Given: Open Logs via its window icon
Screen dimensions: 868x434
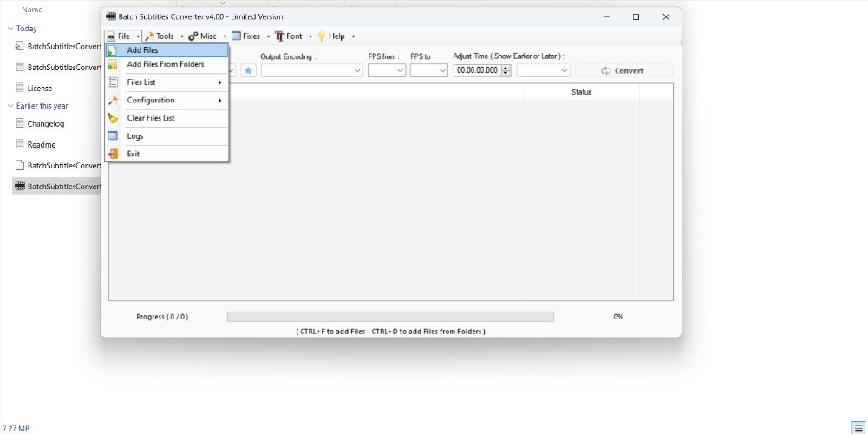Looking at the screenshot, I should pyautogui.click(x=113, y=135).
